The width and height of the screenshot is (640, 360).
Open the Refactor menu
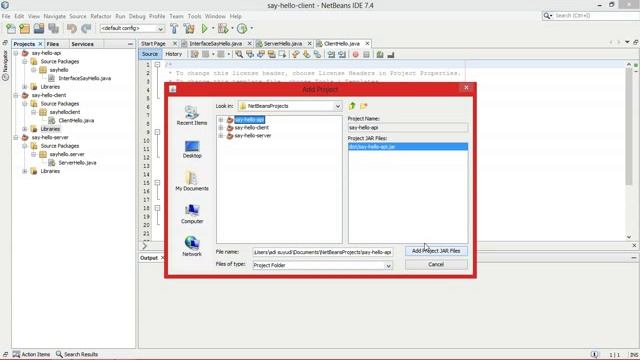[x=100, y=16]
